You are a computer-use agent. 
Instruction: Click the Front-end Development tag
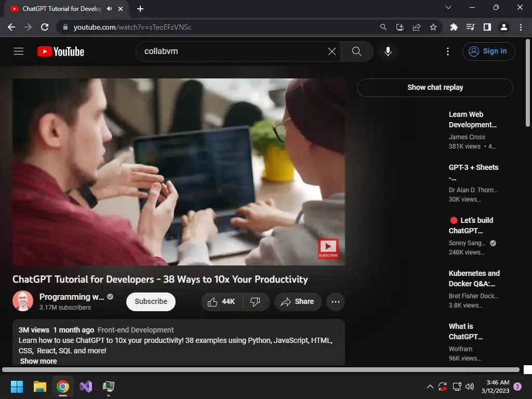pos(136,330)
